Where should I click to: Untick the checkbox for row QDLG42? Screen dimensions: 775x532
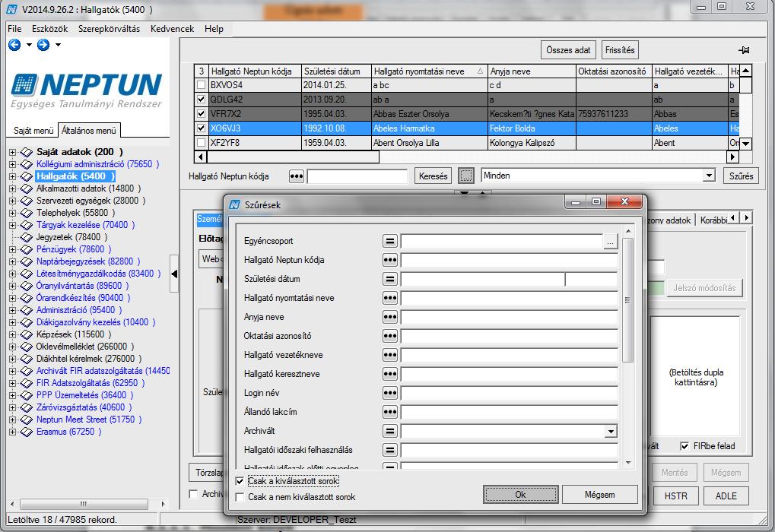pos(201,100)
